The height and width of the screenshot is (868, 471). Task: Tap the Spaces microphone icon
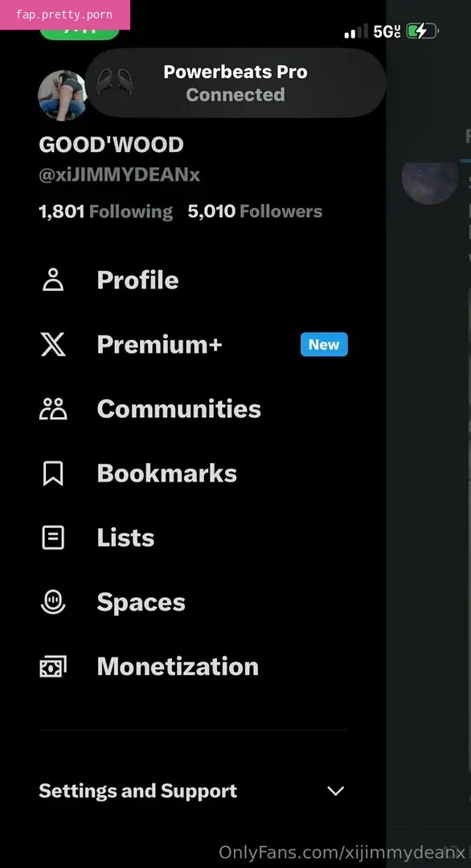53,602
